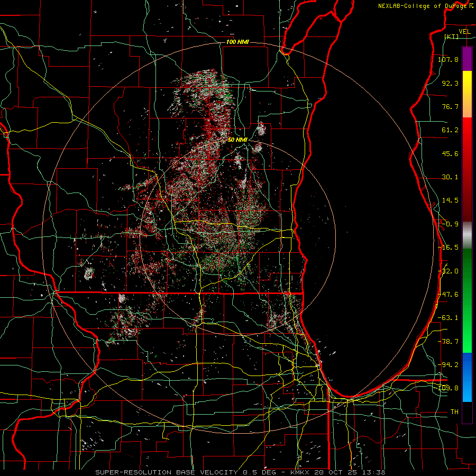Click the yellow-orange segment of the color bar

(x=467, y=94)
